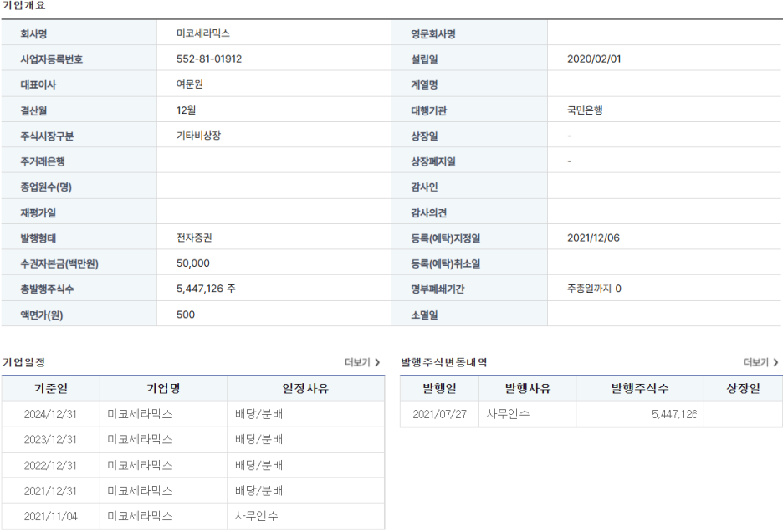Image resolution: width=783 pixels, height=532 pixels.
Task: Click the 발행주식변동내역 section heading
Action: pos(443,362)
